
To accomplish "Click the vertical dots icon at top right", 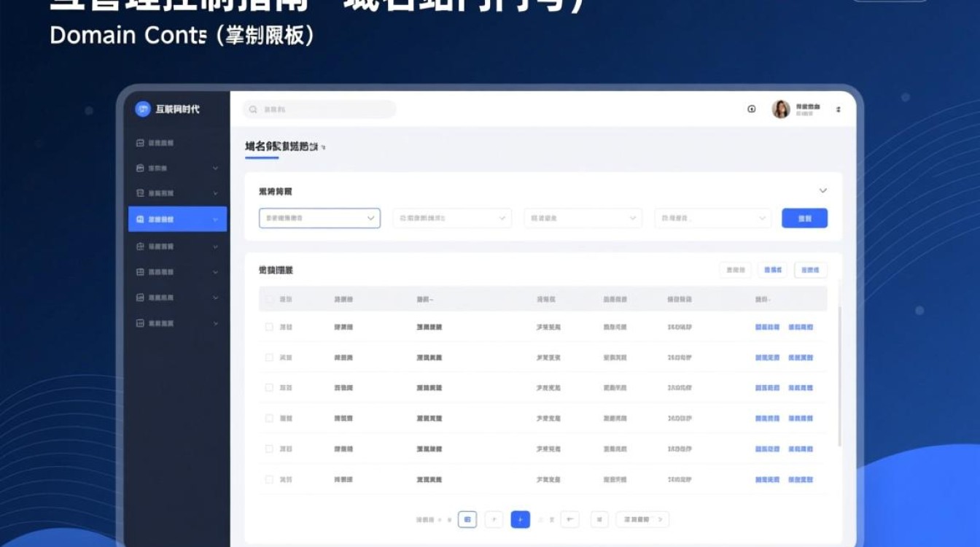I will pos(838,109).
